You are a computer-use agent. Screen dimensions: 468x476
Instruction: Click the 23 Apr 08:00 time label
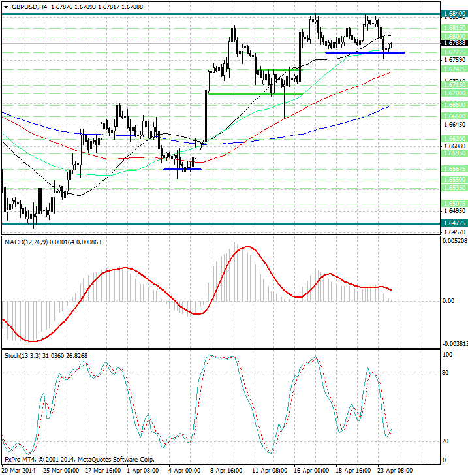coord(395,471)
